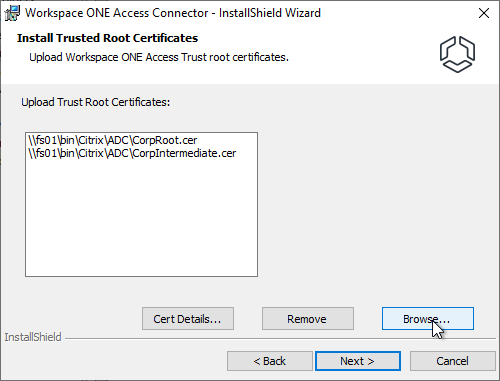Click the Workspace ONE hexagon logo
This screenshot has width=500, height=381.
coord(457,54)
